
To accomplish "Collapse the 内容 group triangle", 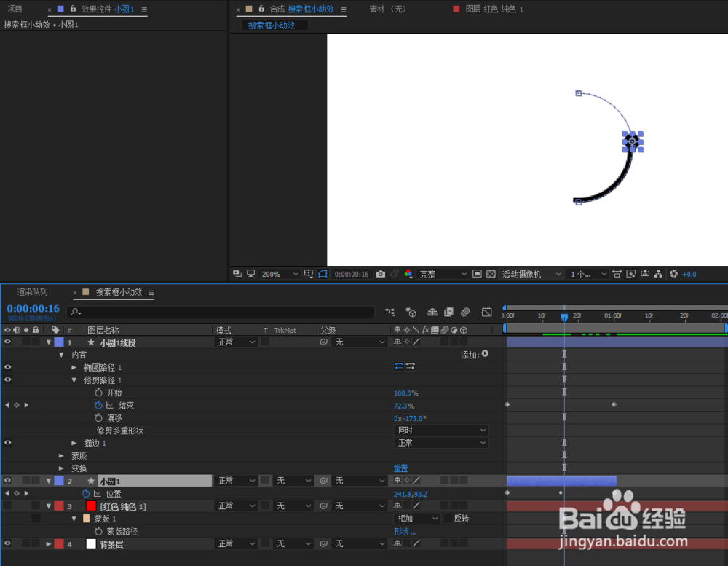I will pos(61,355).
